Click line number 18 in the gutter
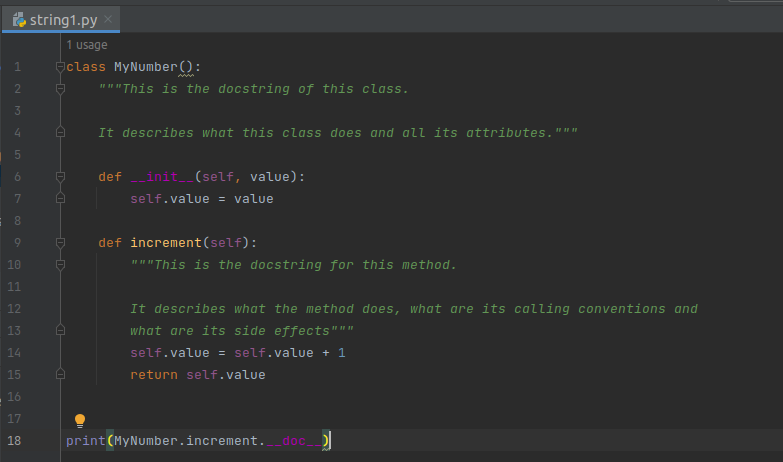This screenshot has height=462, width=783. click(14, 441)
